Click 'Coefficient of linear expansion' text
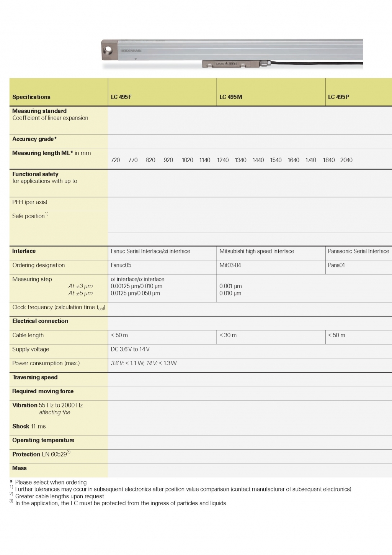The height and width of the screenshot is (555, 392). tap(50, 118)
